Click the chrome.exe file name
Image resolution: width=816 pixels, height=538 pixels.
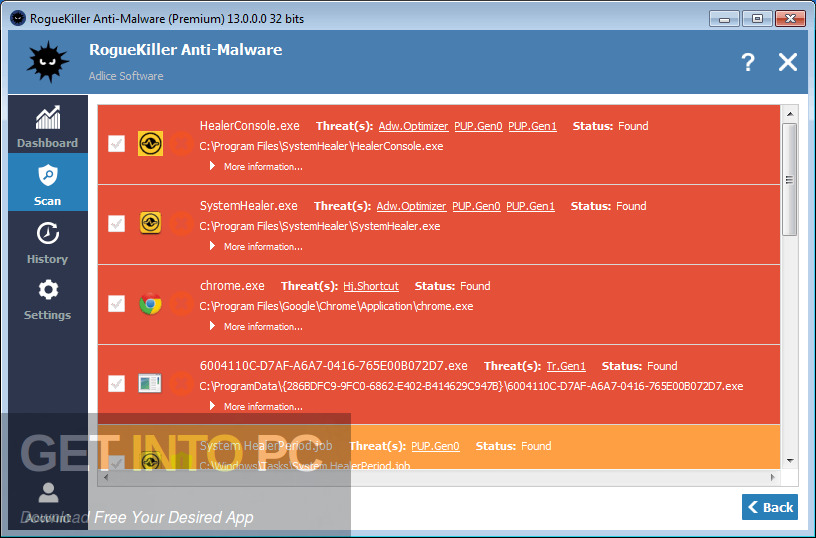232,286
